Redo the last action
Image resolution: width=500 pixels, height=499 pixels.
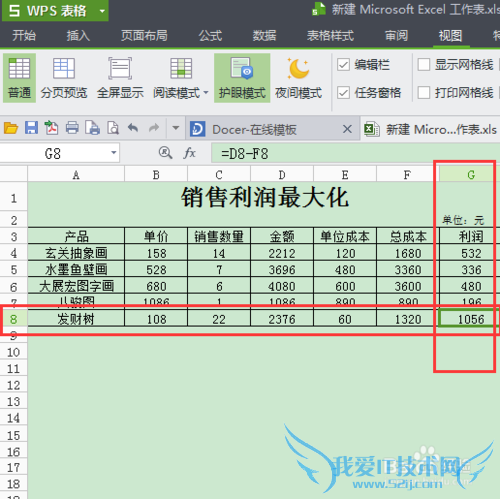click(154, 128)
